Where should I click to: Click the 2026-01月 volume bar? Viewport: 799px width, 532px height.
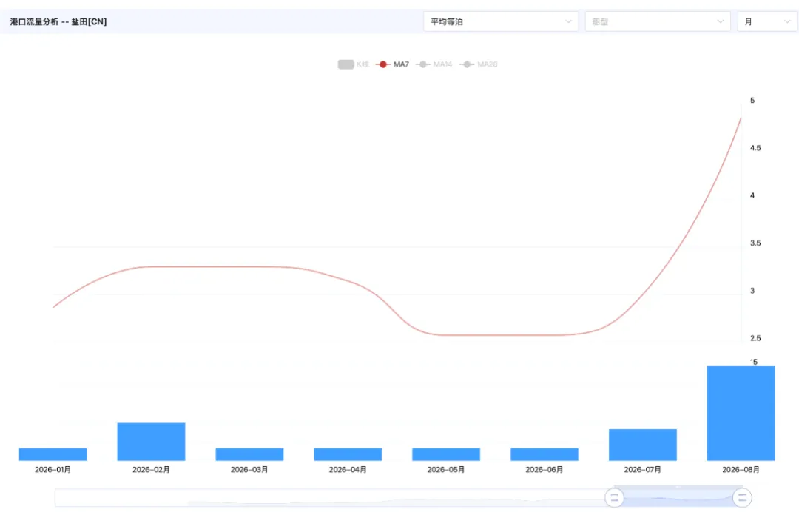tap(53, 454)
